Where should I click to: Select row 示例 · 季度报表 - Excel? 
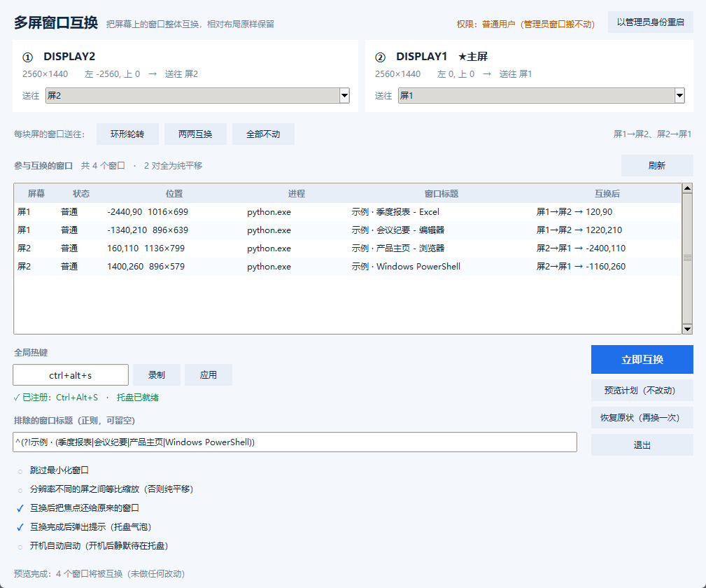[348, 212]
